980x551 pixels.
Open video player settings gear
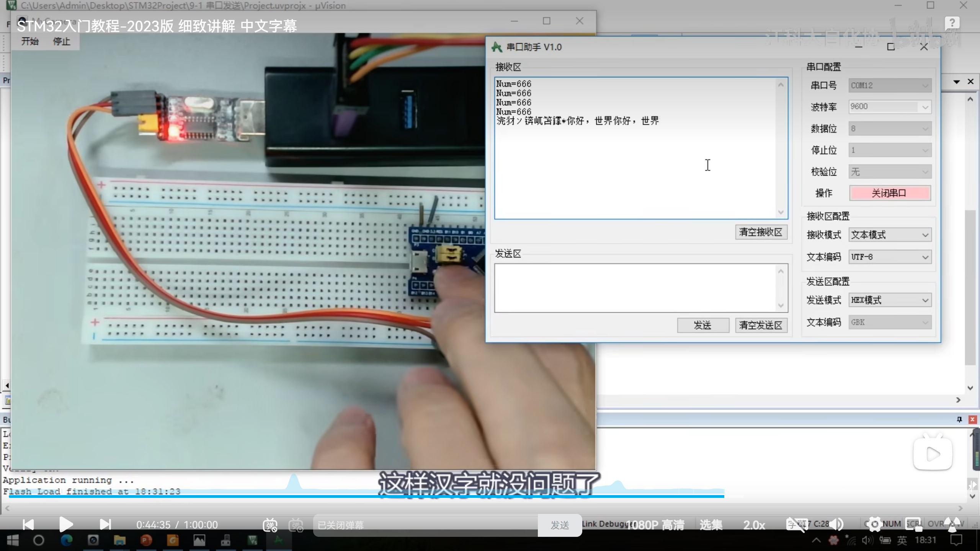pos(874,524)
